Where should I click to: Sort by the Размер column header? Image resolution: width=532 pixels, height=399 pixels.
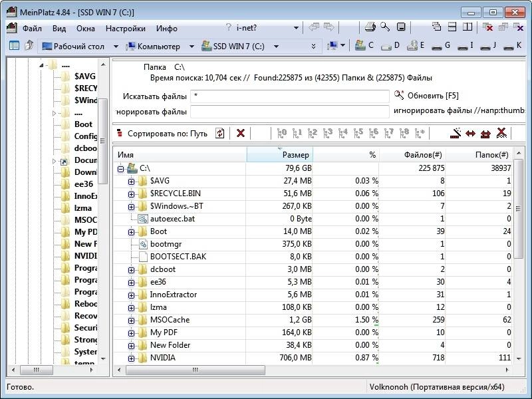(x=279, y=155)
